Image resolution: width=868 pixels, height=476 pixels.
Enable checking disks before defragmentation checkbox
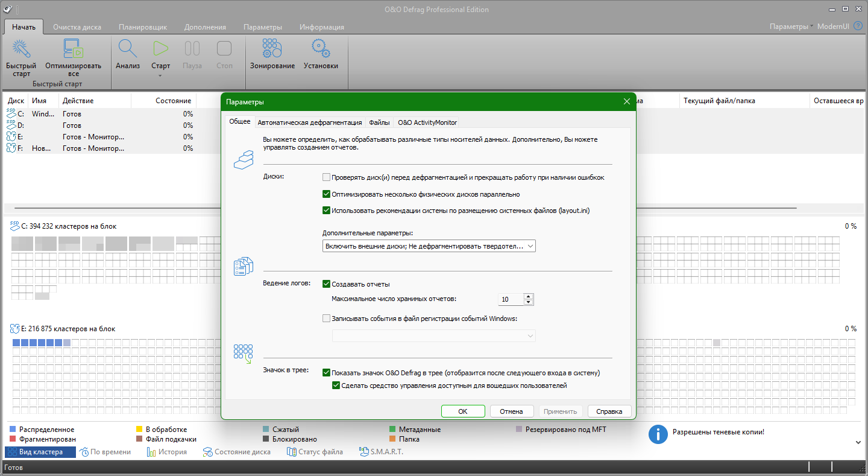[327, 177]
